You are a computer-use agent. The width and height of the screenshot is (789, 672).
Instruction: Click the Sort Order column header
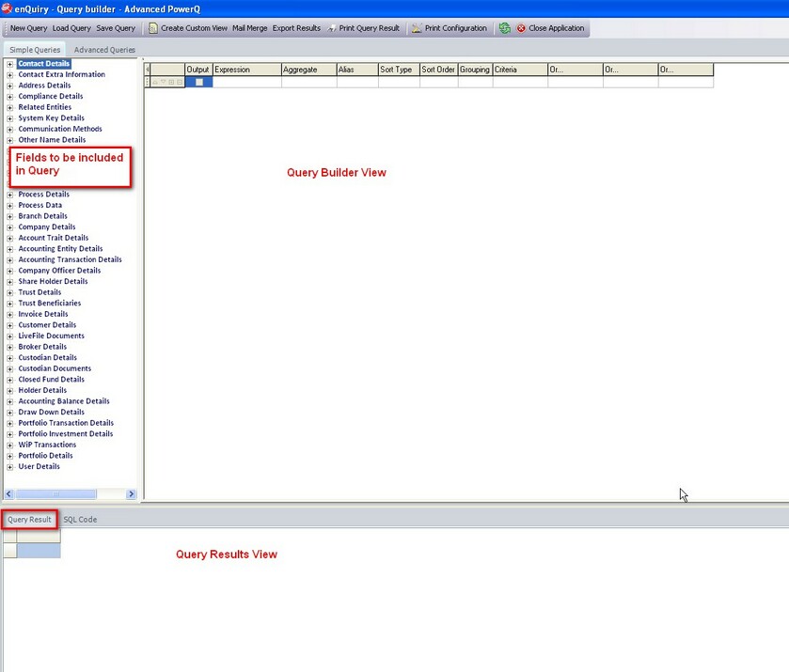tap(438, 70)
